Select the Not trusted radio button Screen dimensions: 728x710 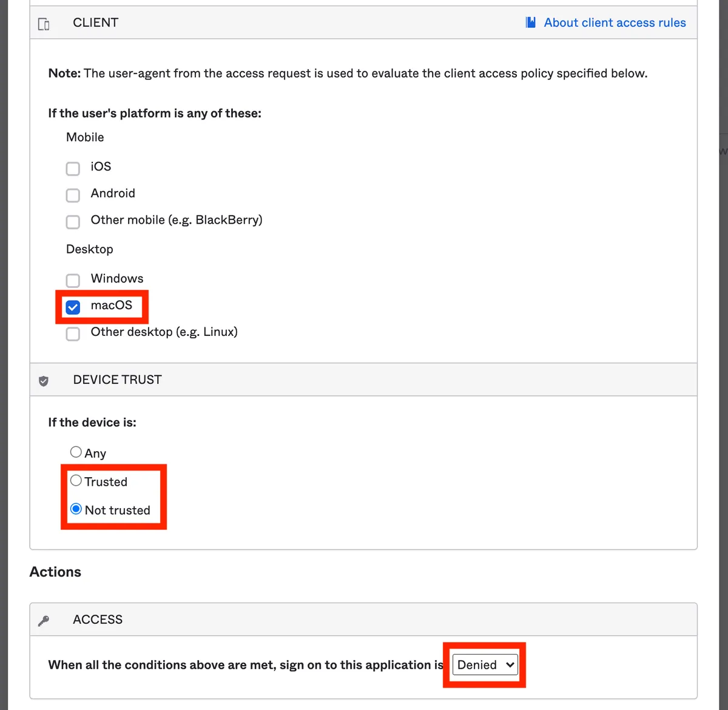(x=76, y=509)
